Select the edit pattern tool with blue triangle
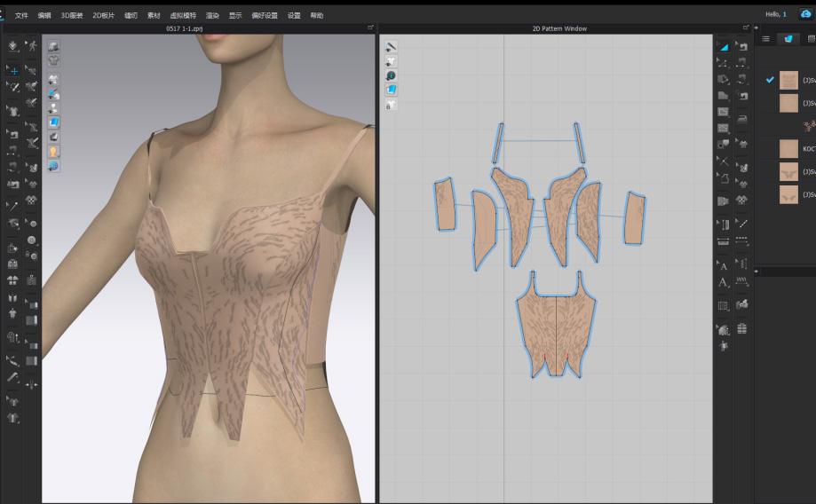This screenshot has width=816, height=504. point(723,46)
